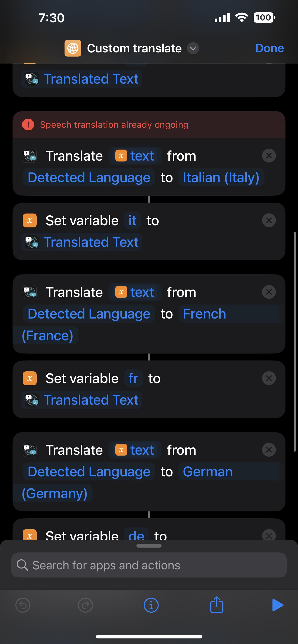Tap the Redo icon in bottom toolbar
Viewport: 298px width, 644px height.
(86, 605)
